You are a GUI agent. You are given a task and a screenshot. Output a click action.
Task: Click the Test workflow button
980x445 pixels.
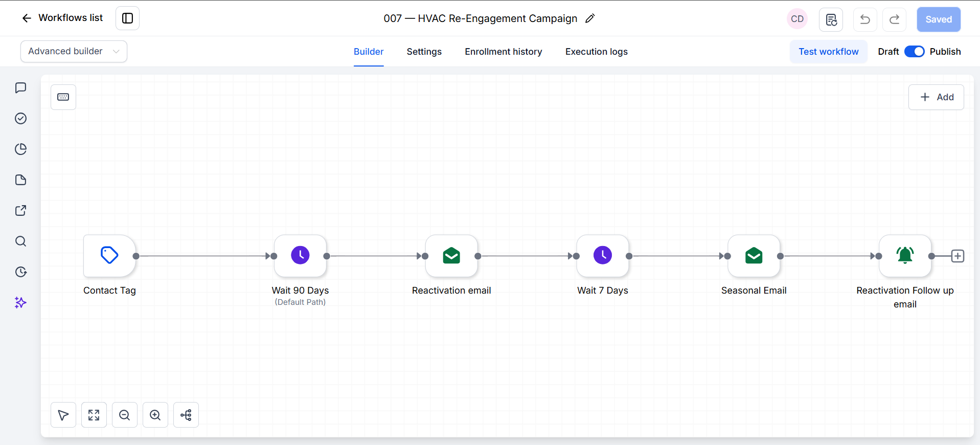(829, 52)
